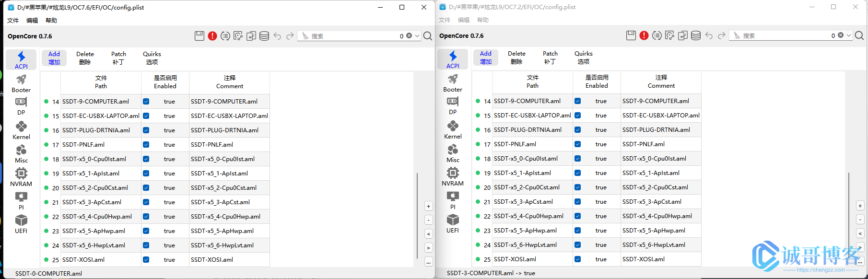Screen dimensions: 868x279
Task: Click the plus add-row button in OC7.6 window
Action: [x=429, y=207]
